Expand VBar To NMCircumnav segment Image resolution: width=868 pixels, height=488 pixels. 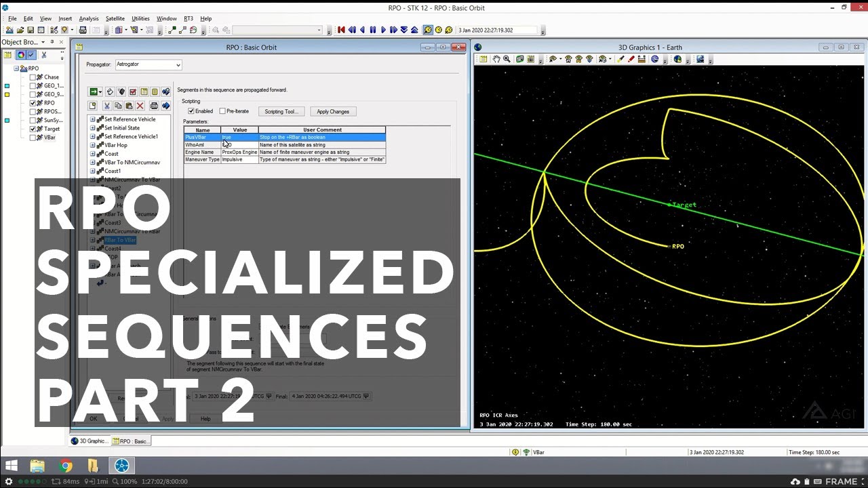pyautogui.click(x=92, y=163)
